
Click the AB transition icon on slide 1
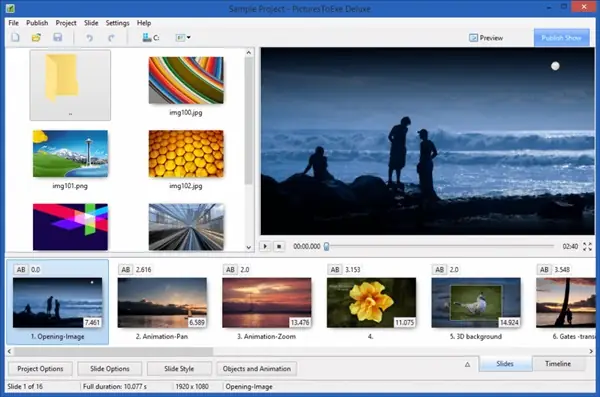pos(21,270)
